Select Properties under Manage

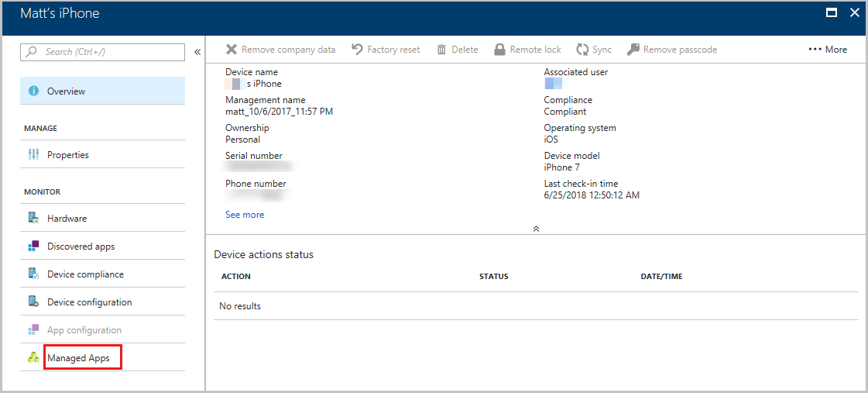(x=68, y=155)
